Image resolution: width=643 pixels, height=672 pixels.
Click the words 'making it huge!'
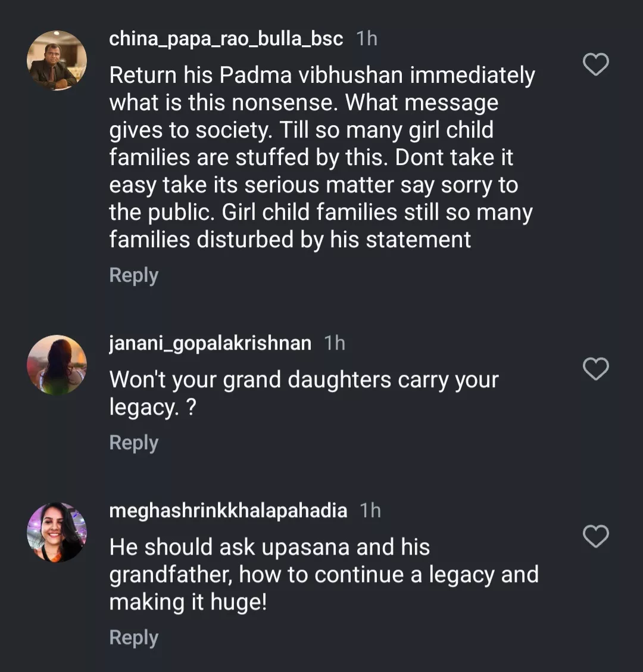[188, 602]
